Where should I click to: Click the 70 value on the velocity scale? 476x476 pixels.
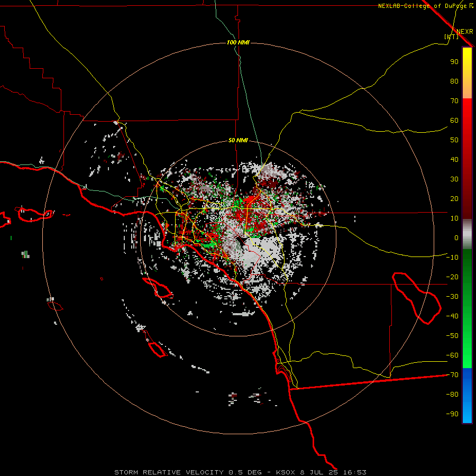point(454,101)
